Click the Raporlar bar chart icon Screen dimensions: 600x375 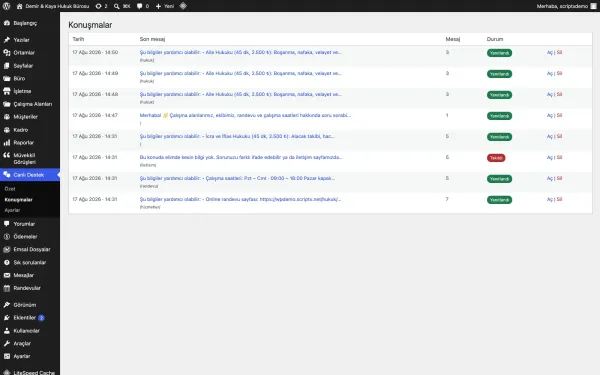7,142
